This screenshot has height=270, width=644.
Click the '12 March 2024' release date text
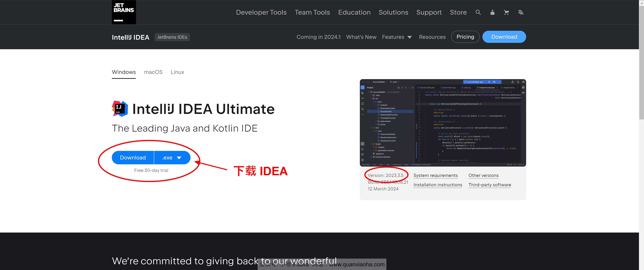click(383, 189)
